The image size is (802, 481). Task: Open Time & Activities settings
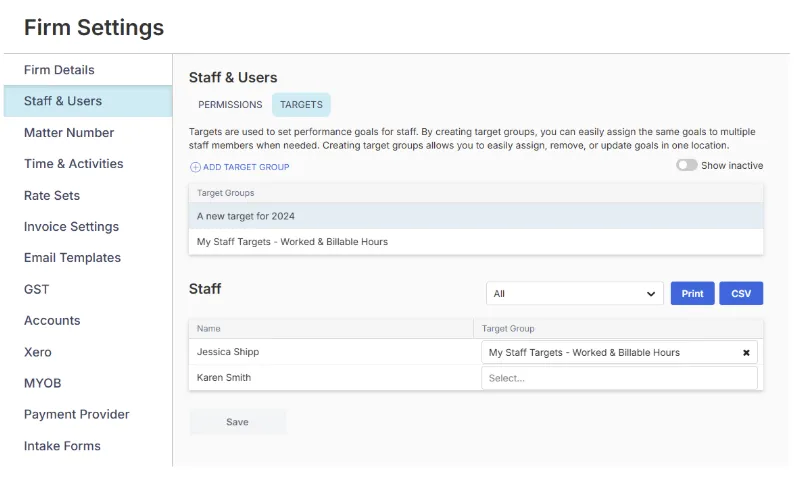[x=88, y=164]
